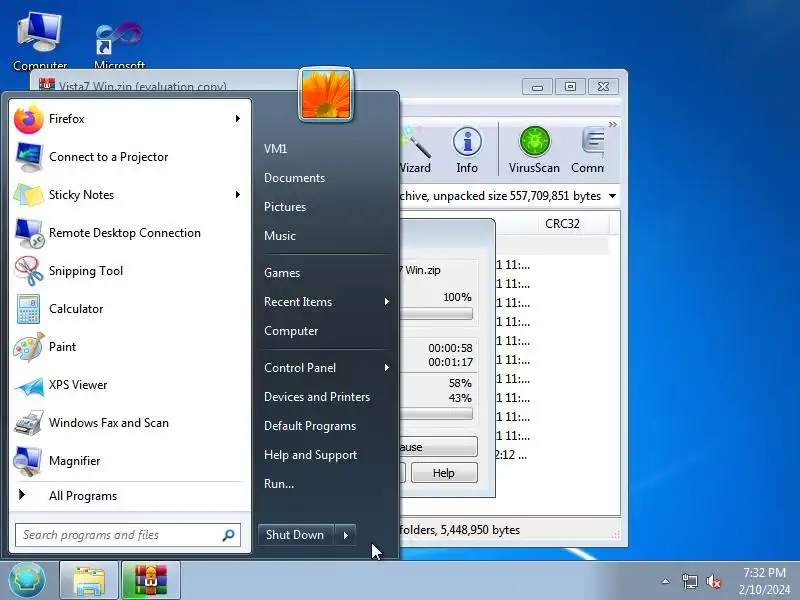Expand All Programs
Image resolution: width=800 pixels, height=600 pixels.
(129, 495)
